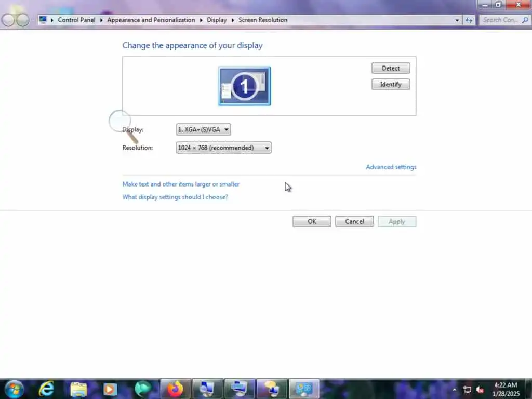Close the Screen Resolution window
Image resolution: width=532 pixels, height=399 pixels.
[x=518, y=4]
